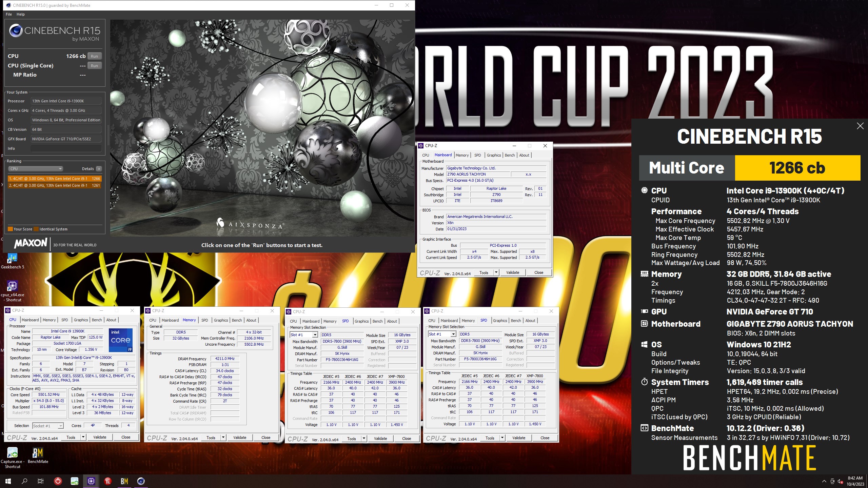Open Task View on the taskbar
Viewport: 868px width, 488px height.
pos(41,481)
